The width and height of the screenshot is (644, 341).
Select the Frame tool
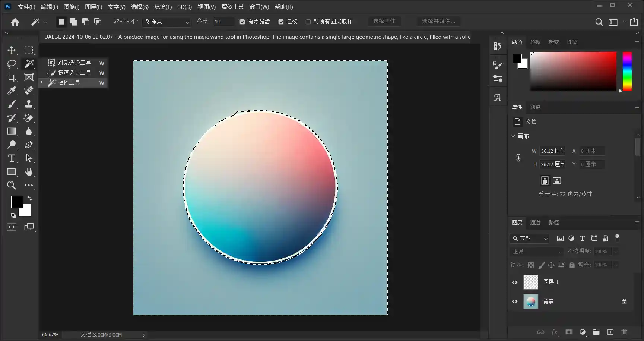tap(29, 77)
